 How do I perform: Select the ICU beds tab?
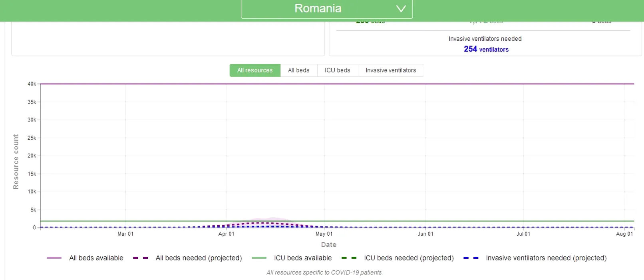pos(337,70)
